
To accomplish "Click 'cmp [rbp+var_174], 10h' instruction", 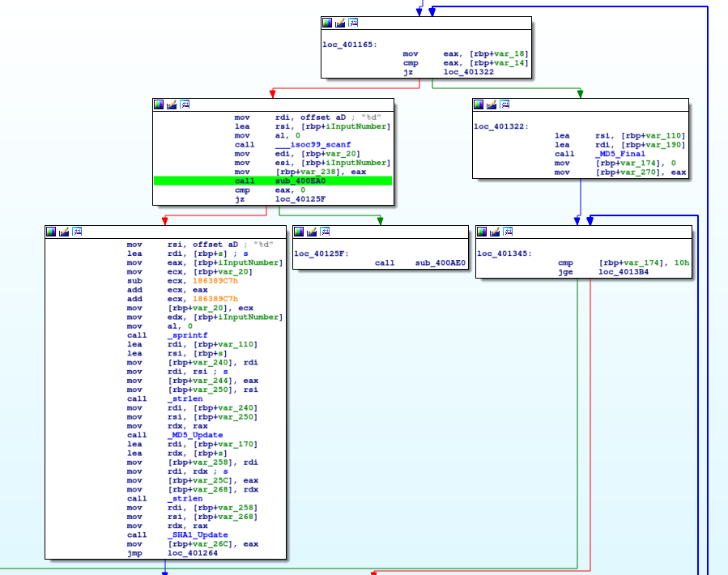I will pos(624,263).
